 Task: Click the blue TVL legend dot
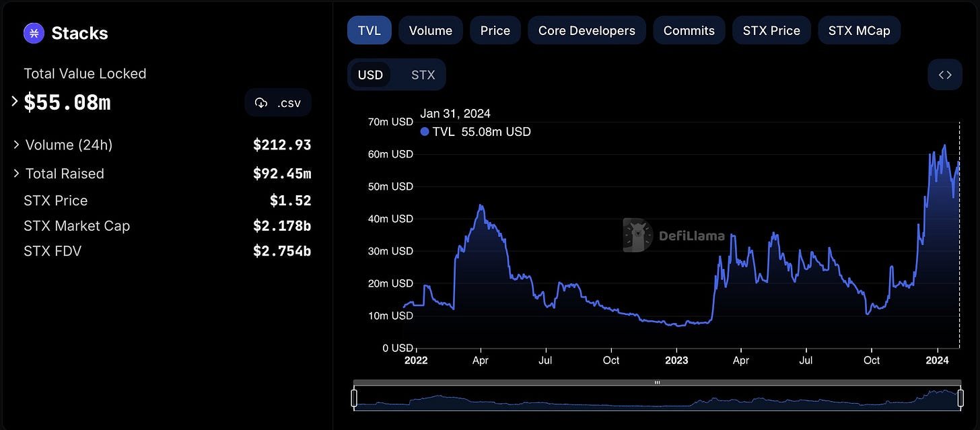point(424,132)
